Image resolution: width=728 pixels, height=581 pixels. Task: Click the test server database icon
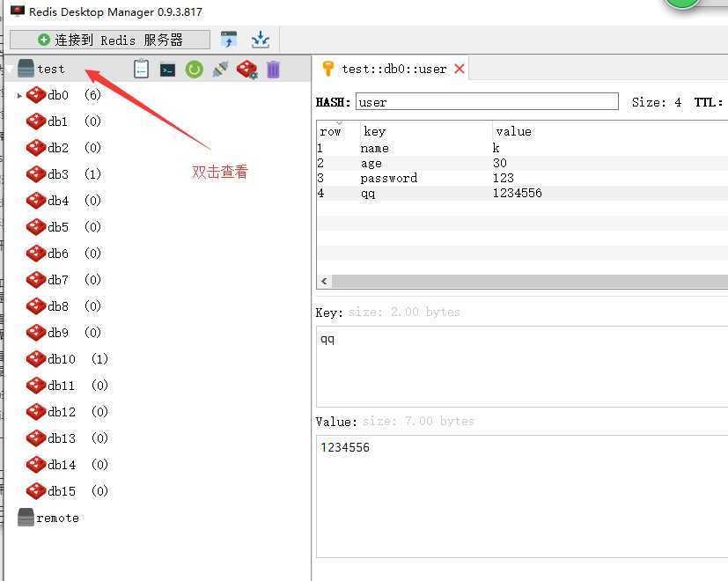(26, 69)
